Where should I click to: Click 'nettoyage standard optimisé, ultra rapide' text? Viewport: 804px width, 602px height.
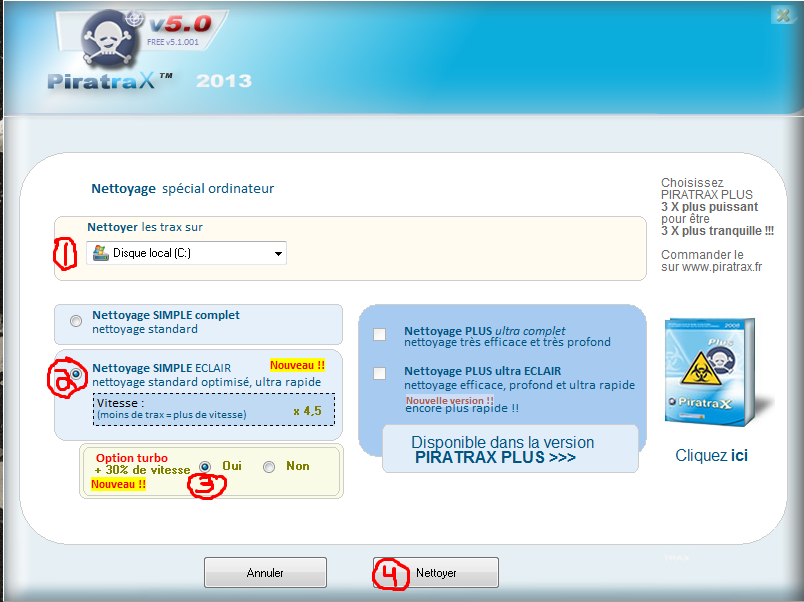pos(207,383)
